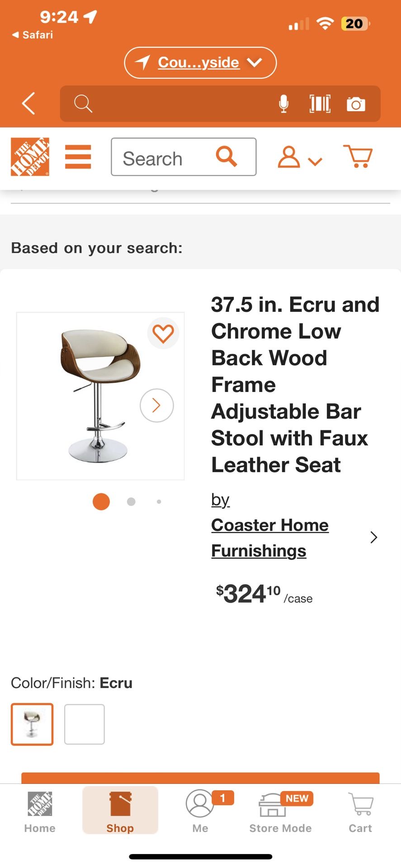Switch to Store Mode

(x=280, y=811)
